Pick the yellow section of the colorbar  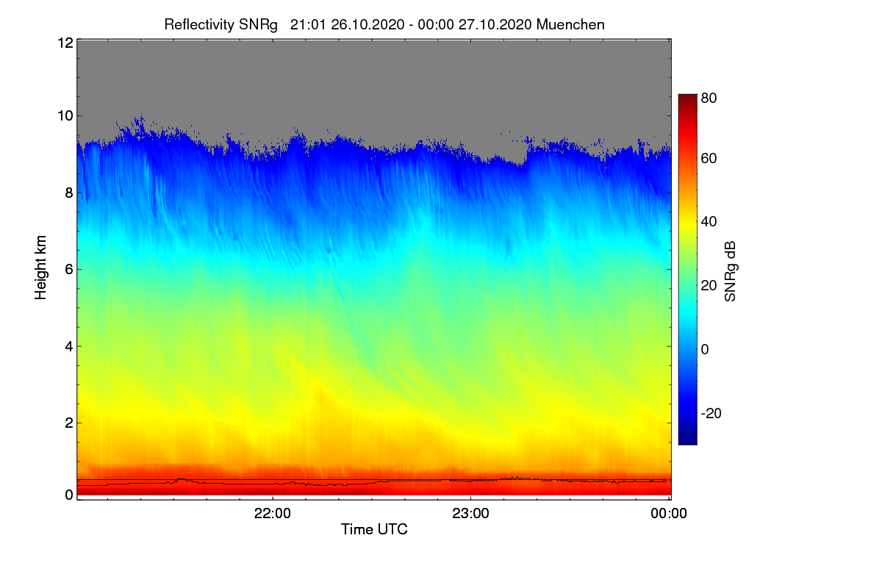[x=686, y=222]
